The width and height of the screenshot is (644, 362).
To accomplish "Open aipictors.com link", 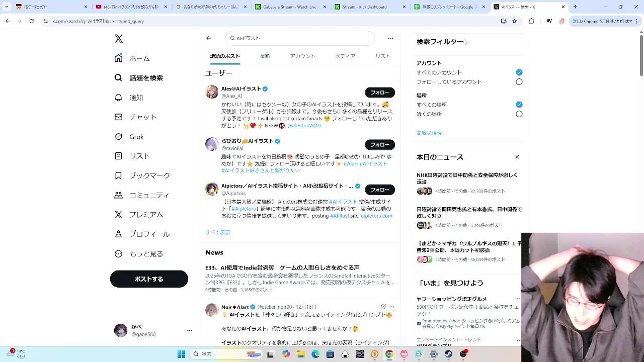I will [x=376, y=216].
